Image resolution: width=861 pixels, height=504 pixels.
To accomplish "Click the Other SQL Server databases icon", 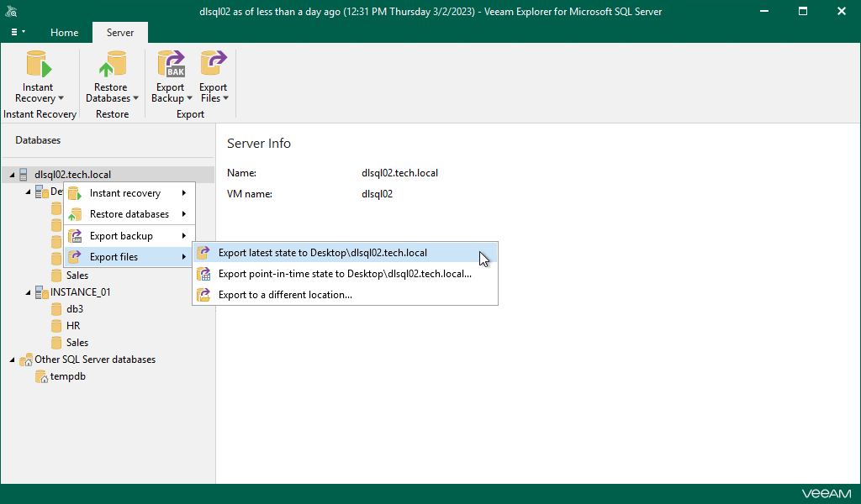I will coord(26,360).
